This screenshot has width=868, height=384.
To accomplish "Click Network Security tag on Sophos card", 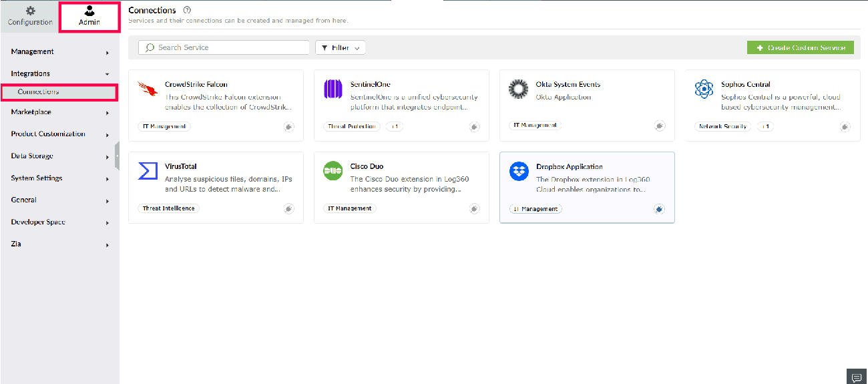I will coord(722,126).
